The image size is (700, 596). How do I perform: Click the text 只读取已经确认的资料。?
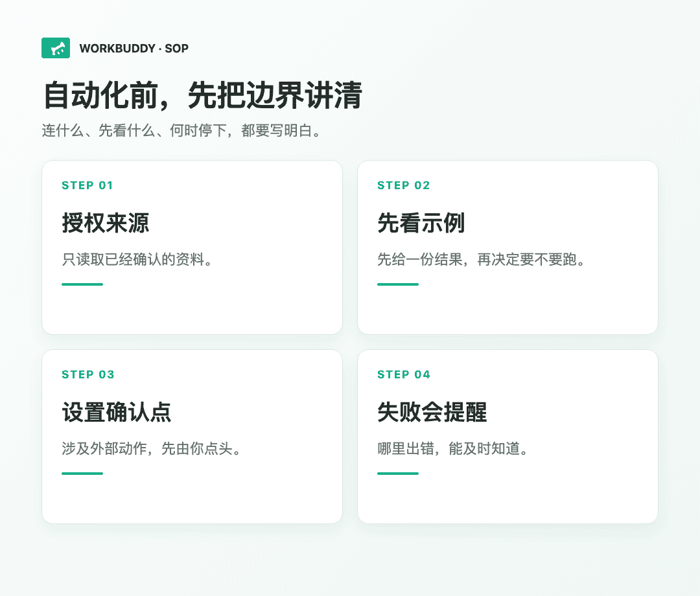click(137, 259)
